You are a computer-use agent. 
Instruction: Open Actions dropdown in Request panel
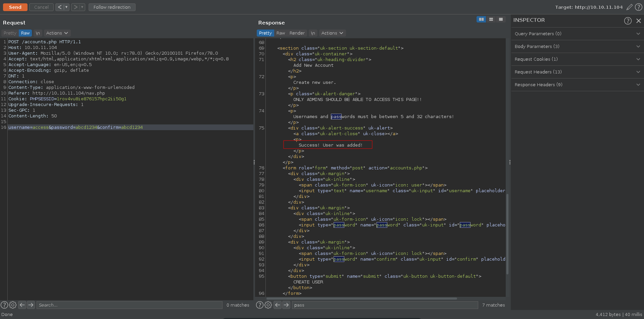pyautogui.click(x=57, y=33)
